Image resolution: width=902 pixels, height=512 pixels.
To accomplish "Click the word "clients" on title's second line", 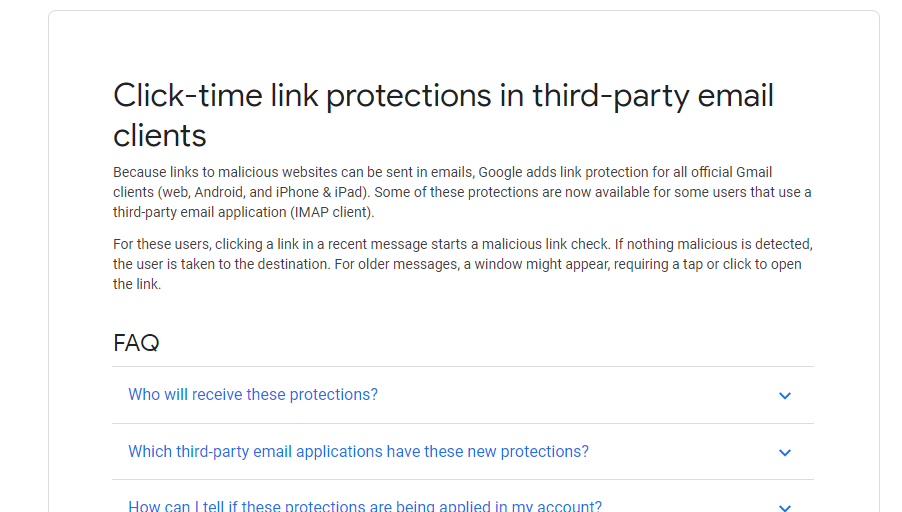I will coord(159,136).
